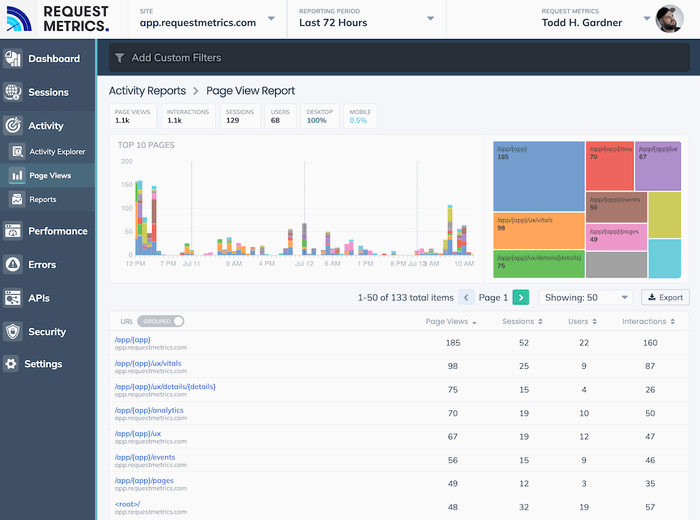
Task: Click the Export button label
Action: [671, 297]
